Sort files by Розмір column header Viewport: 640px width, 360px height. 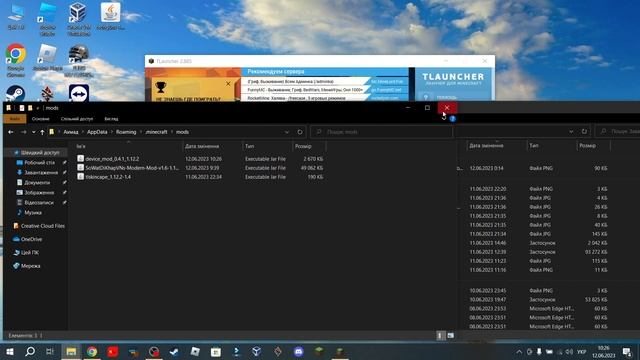[x=303, y=146]
